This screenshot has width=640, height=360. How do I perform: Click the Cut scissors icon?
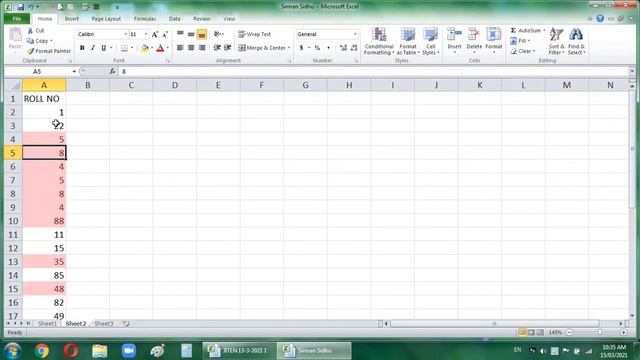pos(31,31)
